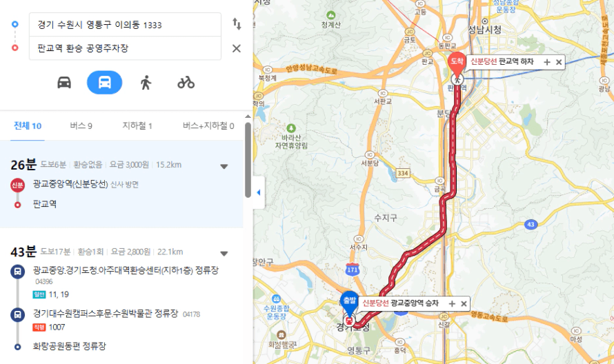Click the route list scrollbar thumb
Screen dimensions: 614x364
[248, 160]
